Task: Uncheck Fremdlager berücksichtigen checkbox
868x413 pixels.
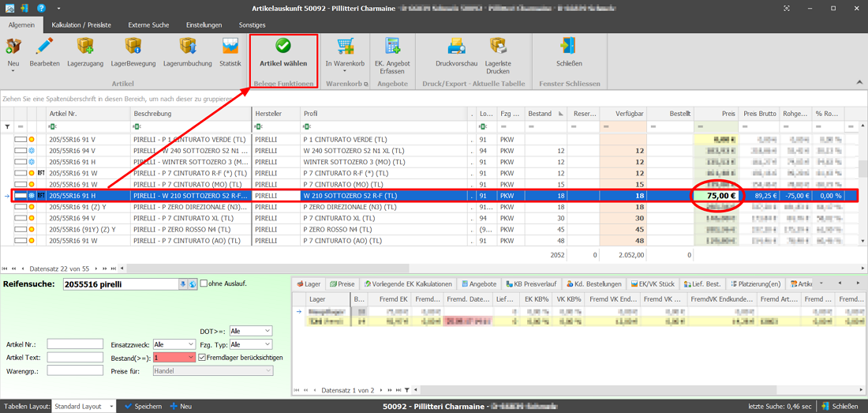Action: [x=202, y=358]
